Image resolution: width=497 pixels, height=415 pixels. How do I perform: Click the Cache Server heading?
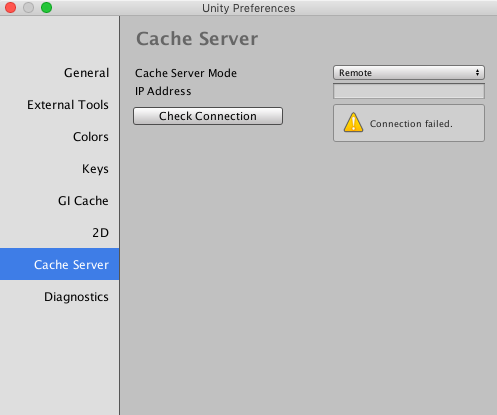(x=197, y=39)
